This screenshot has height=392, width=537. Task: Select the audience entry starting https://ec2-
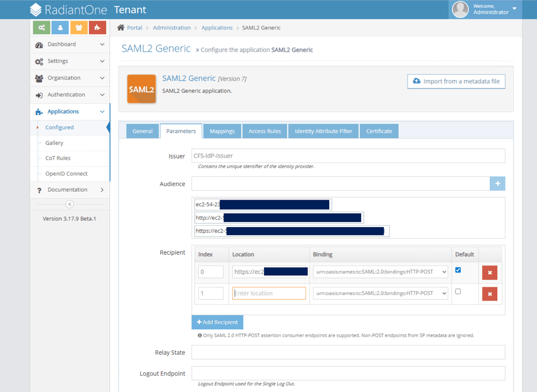292,231
